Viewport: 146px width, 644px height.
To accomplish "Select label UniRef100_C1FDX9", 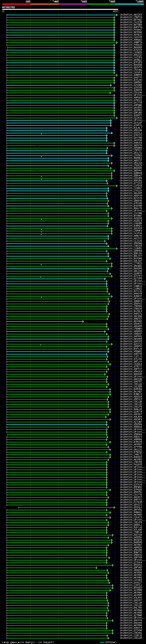I will click(x=131, y=186).
